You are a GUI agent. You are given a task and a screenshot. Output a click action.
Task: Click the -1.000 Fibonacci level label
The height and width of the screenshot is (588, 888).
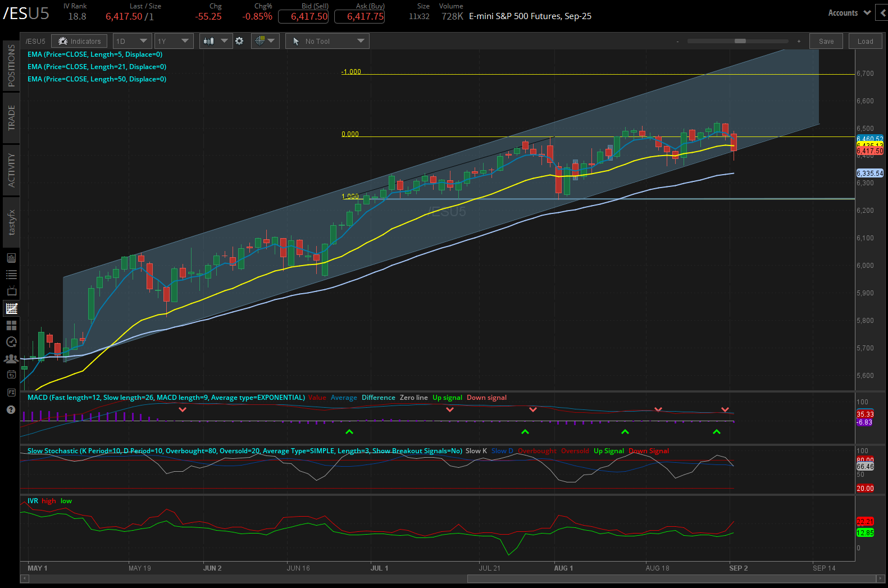point(351,72)
